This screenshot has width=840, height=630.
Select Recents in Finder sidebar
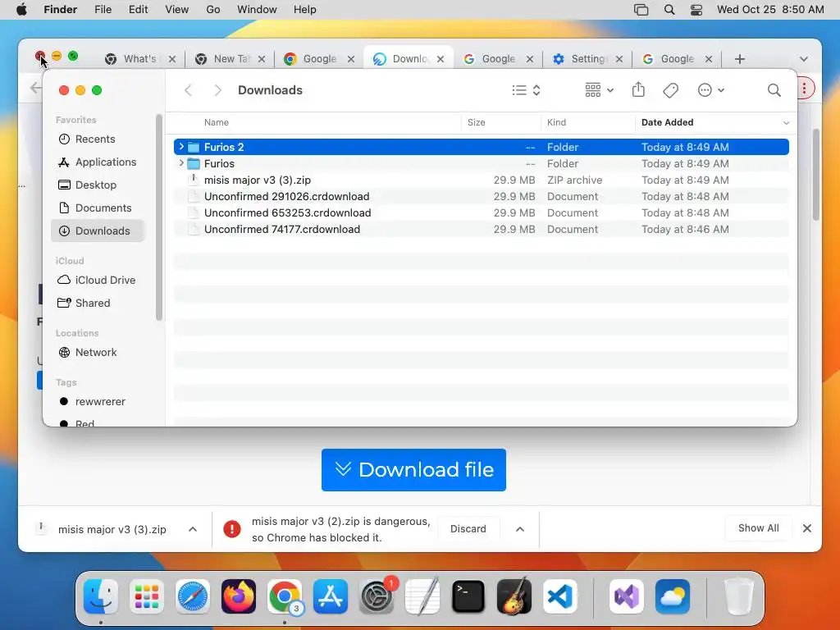click(98, 139)
